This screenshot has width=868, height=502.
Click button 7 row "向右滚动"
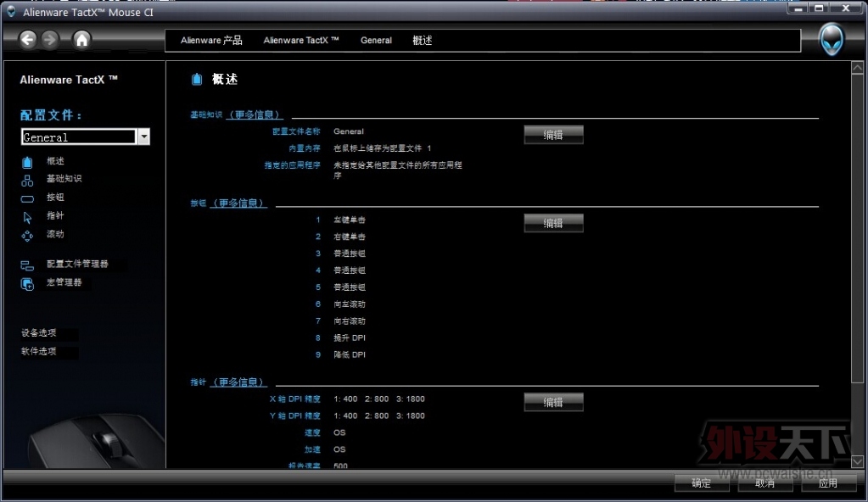350,321
